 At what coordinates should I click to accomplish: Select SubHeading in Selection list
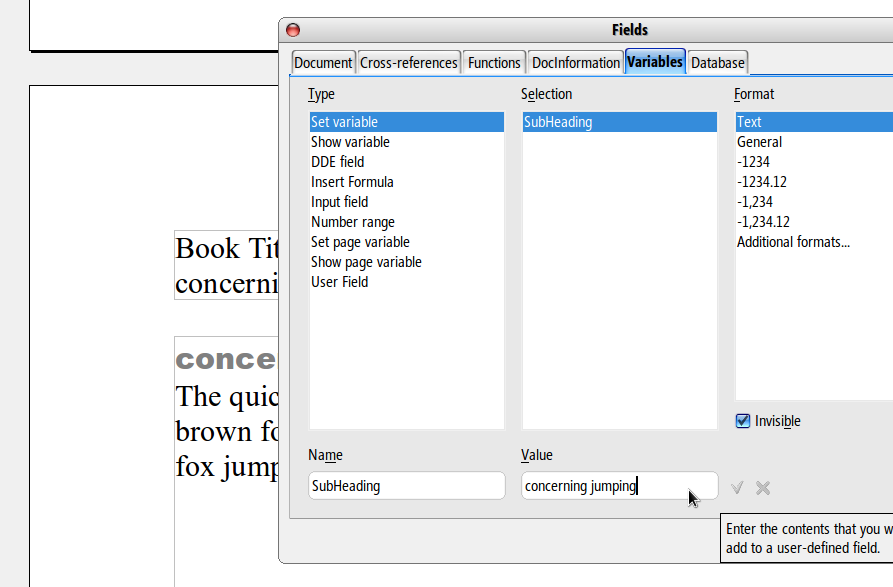pos(558,122)
